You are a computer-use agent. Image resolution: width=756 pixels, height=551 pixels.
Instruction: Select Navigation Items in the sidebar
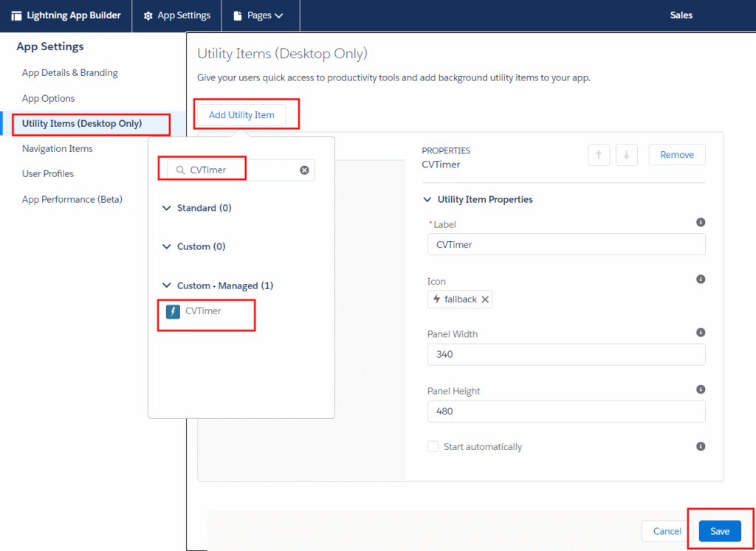(58, 149)
